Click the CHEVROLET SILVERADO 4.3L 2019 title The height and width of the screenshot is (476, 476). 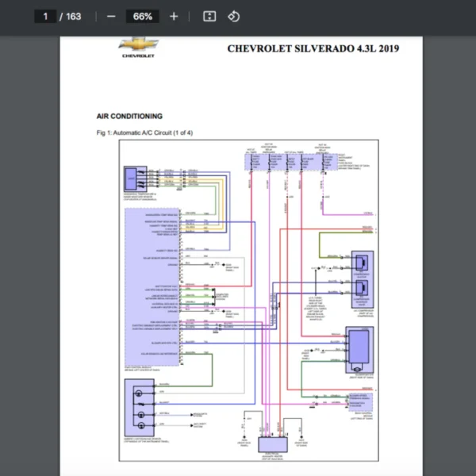[313, 48]
